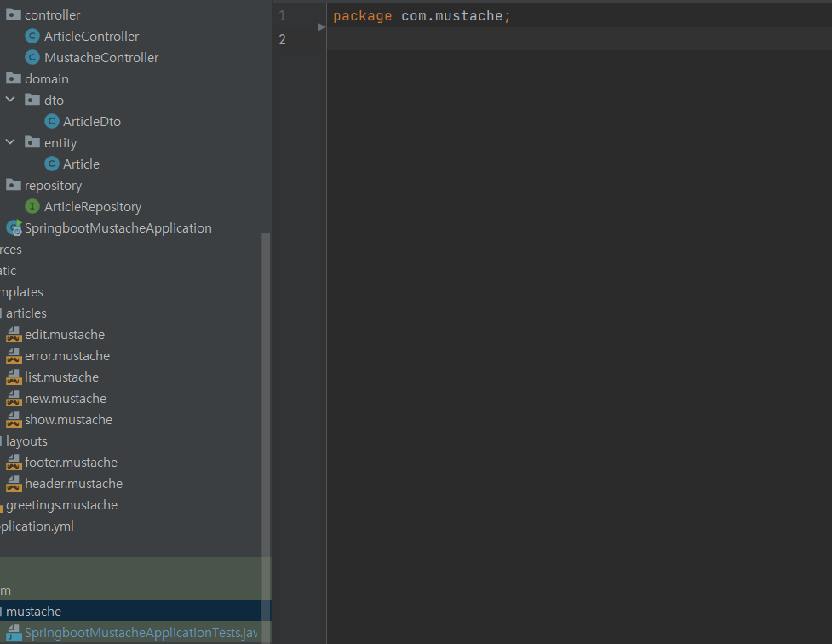Viewport: 832px width, 644px height.
Task: Select the repository package
Action: [53, 186]
